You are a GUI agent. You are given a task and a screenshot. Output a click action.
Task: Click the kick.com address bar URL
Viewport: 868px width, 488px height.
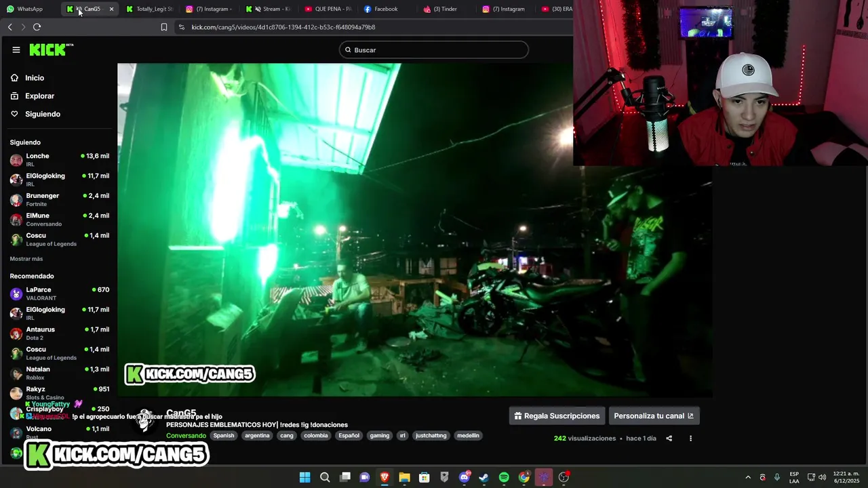pos(283,27)
